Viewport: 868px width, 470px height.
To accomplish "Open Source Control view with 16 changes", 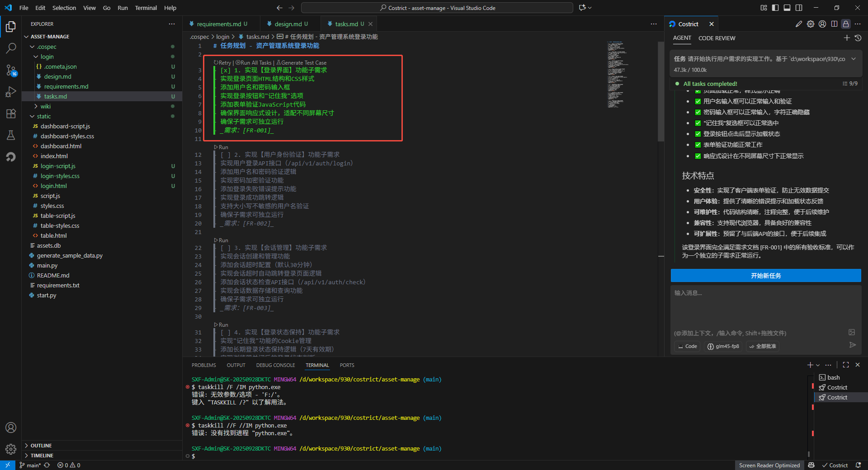I will point(11,70).
